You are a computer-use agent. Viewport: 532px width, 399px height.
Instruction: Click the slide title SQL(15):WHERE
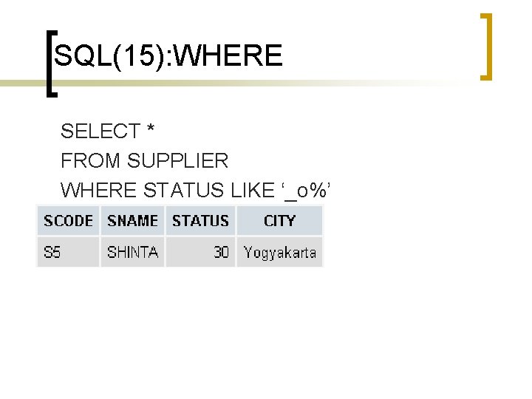(x=168, y=56)
